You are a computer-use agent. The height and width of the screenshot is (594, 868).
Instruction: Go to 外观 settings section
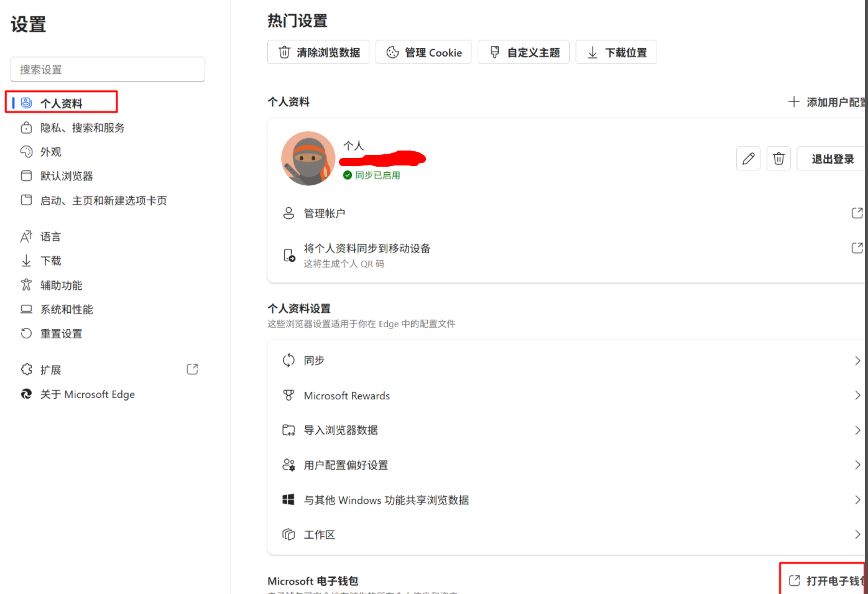pyautogui.click(x=51, y=152)
